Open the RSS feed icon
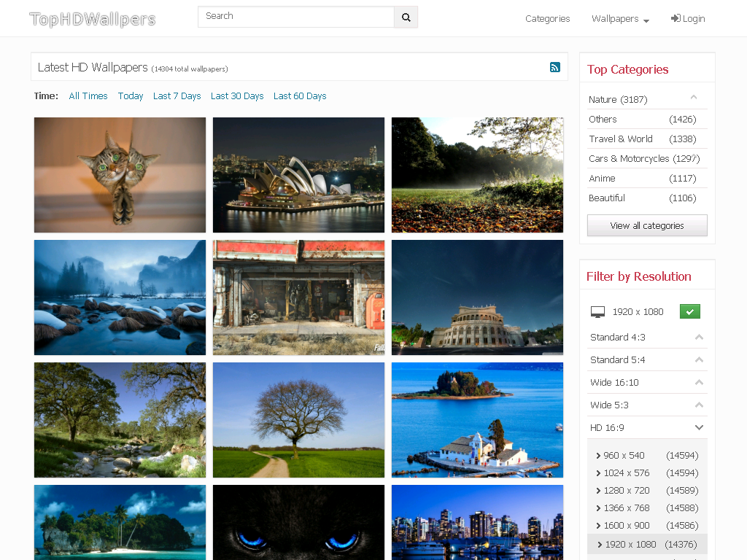Image resolution: width=747 pixels, height=560 pixels. pyautogui.click(x=554, y=67)
